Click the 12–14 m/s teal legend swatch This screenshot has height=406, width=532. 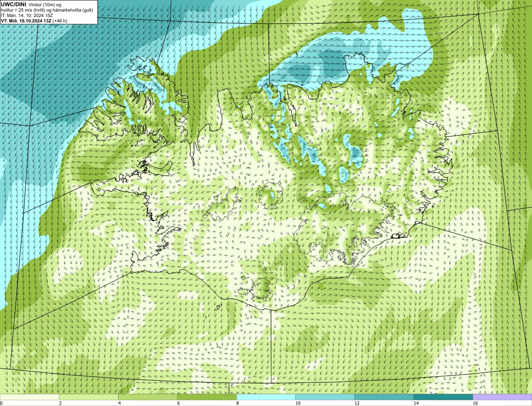point(384,397)
